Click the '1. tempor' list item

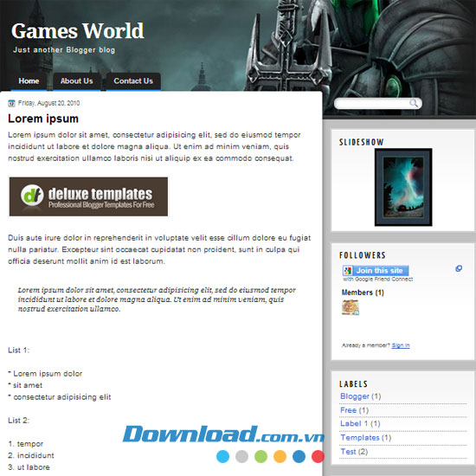pyautogui.click(x=25, y=444)
